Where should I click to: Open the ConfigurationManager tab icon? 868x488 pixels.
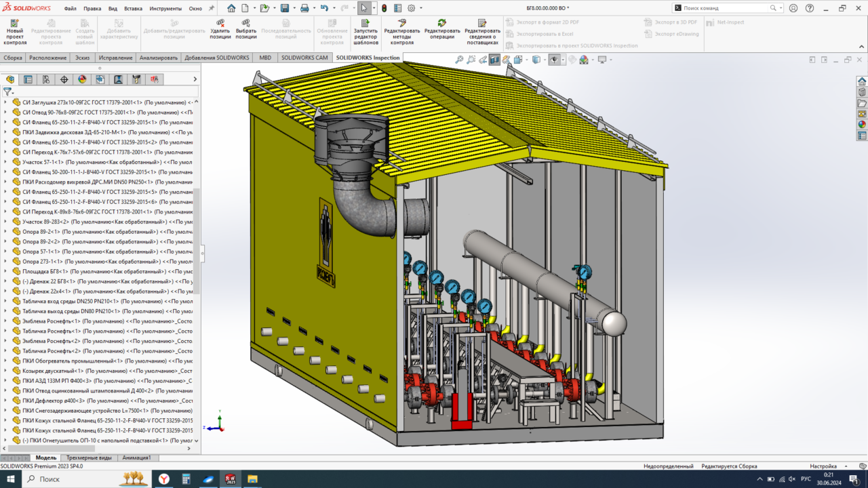(46, 79)
